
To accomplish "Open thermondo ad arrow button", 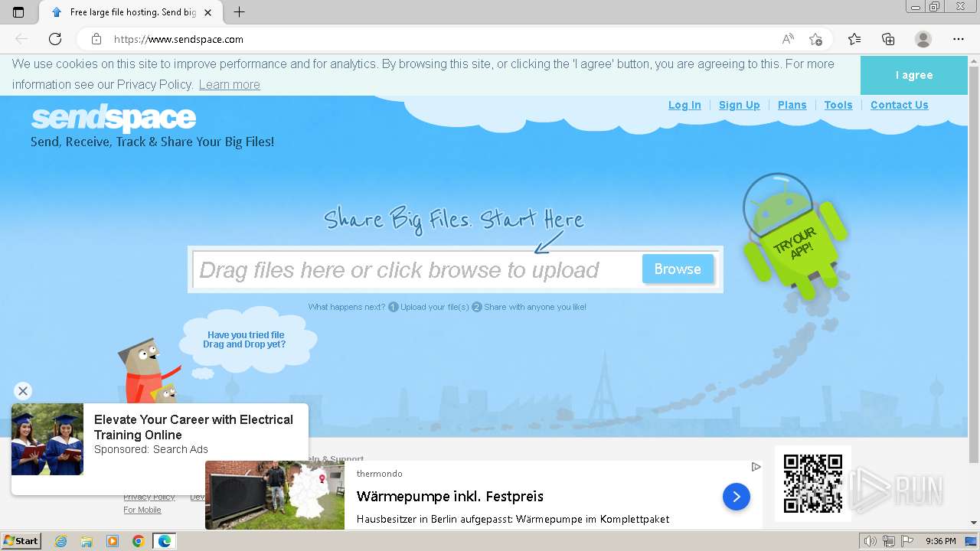I will click(x=737, y=497).
